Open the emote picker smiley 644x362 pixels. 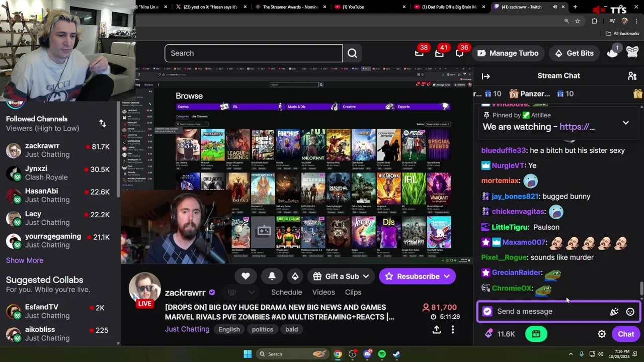(630, 312)
